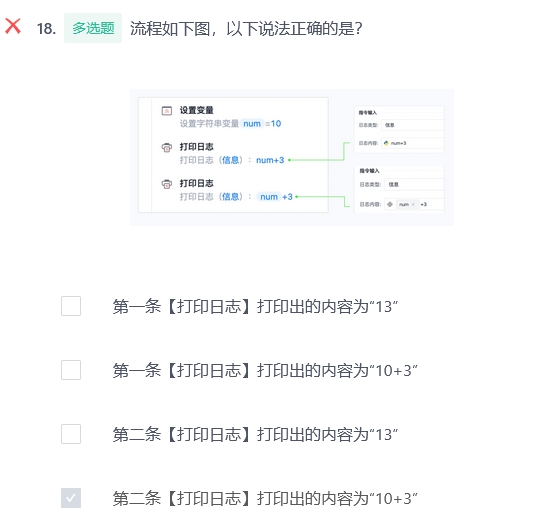533x531 pixels.
Task: Click the red X wrong-answer mark
Action: click(x=13, y=27)
